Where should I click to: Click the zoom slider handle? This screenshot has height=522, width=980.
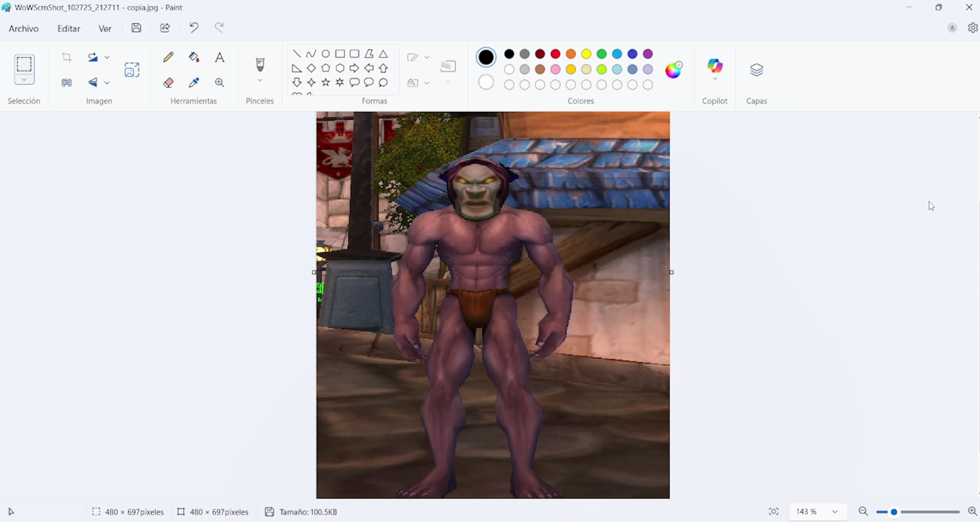pos(894,512)
